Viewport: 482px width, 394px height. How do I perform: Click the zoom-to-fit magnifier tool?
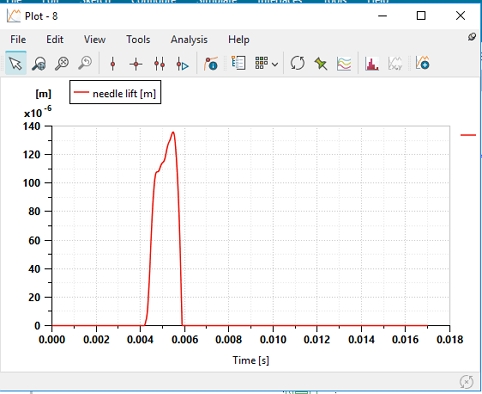pyautogui.click(x=62, y=63)
